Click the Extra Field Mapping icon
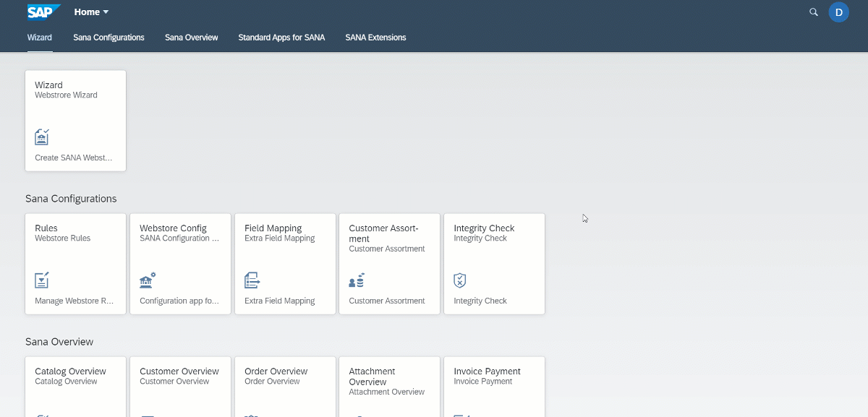Viewport: 868px width, 417px height. pyautogui.click(x=252, y=280)
